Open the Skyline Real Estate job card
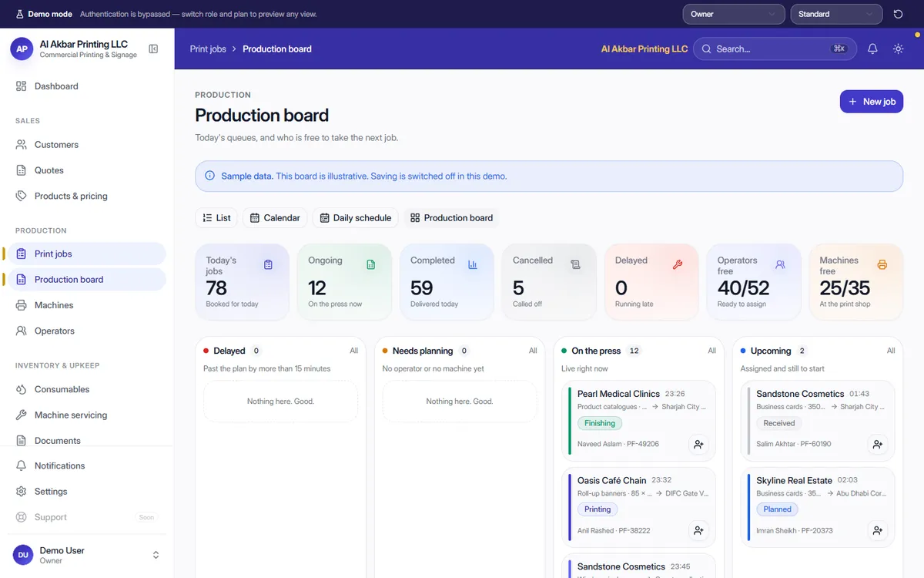This screenshot has height=578, width=924. coord(818,507)
